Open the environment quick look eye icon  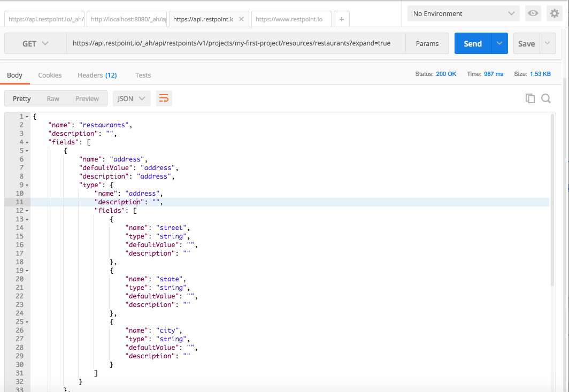[x=533, y=13]
